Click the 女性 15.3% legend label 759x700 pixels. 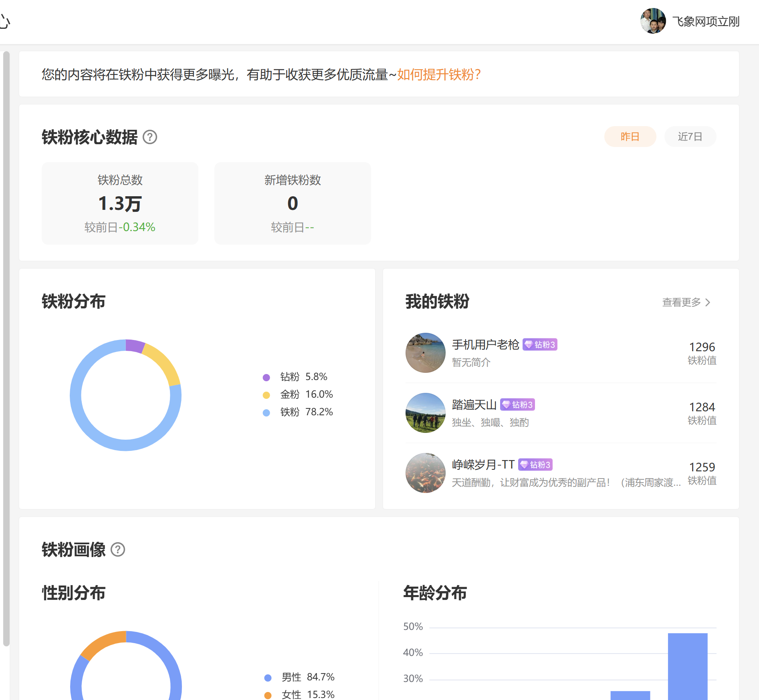point(308,694)
